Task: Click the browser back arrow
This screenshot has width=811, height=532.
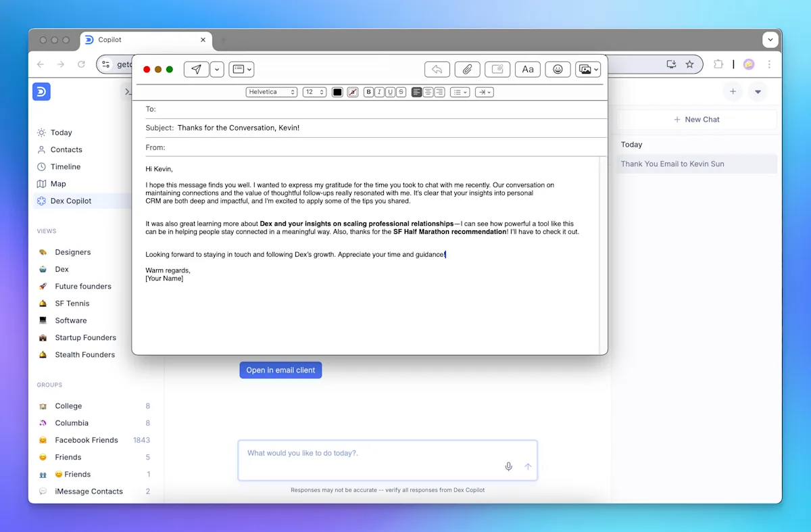Action: pos(41,64)
